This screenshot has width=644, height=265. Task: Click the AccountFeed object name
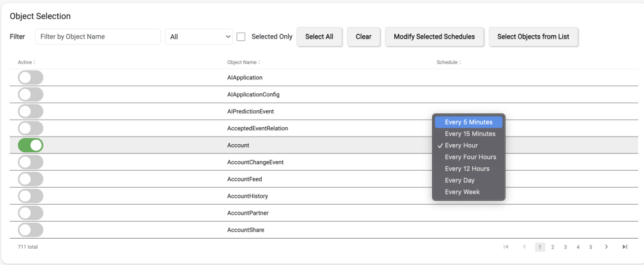pos(245,179)
